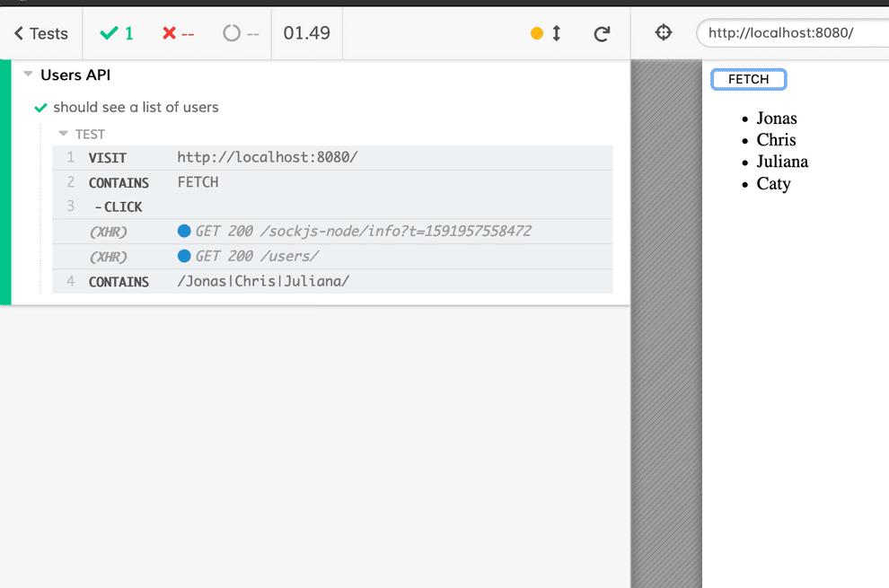Click the green check next to test title
The image size is (889, 588).
click(x=40, y=108)
